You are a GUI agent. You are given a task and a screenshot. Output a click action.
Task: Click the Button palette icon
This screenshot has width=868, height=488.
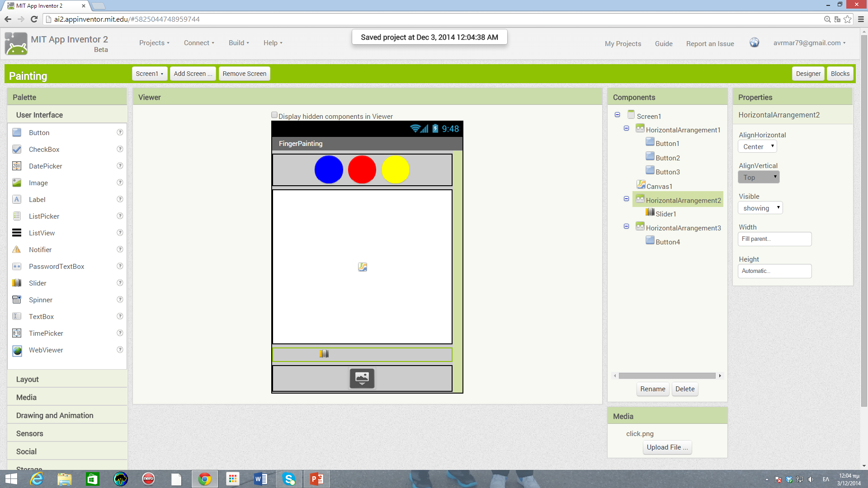[x=17, y=132]
